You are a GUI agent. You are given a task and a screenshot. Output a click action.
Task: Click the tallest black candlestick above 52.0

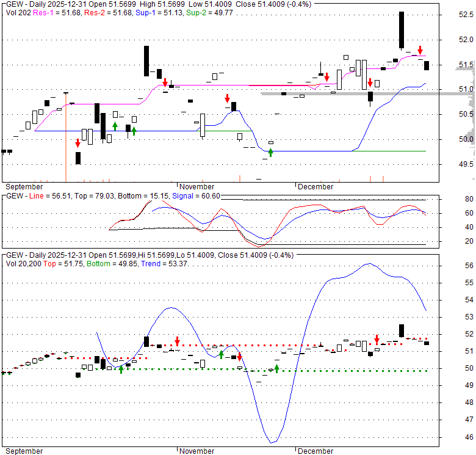pyautogui.click(x=401, y=29)
